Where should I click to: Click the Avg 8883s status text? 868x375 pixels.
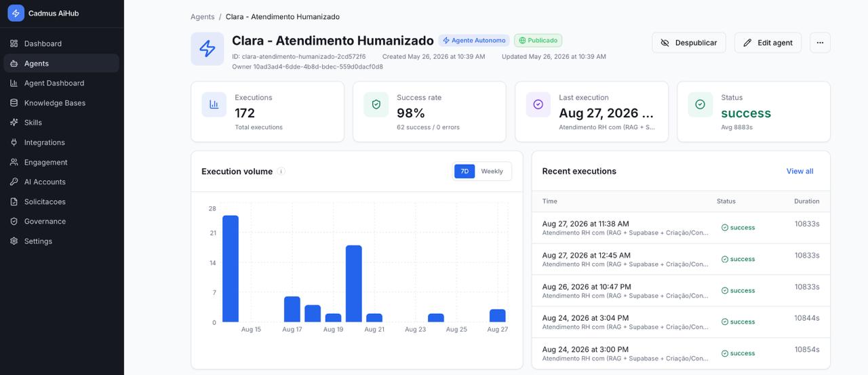coord(736,127)
